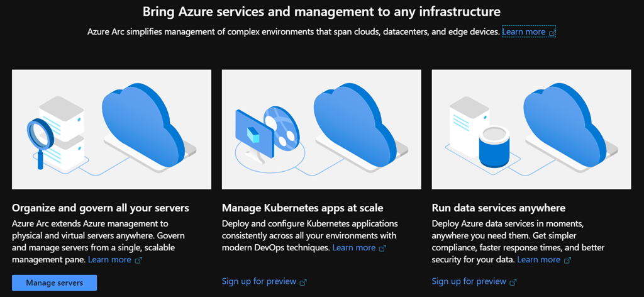The width and height of the screenshot is (644, 297).
Task: Click the Run data services anywhere heading
Action: point(499,208)
